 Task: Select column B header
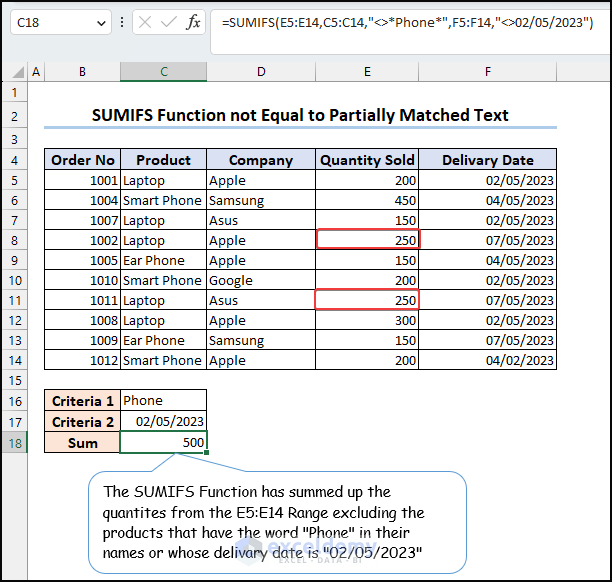tap(82, 72)
